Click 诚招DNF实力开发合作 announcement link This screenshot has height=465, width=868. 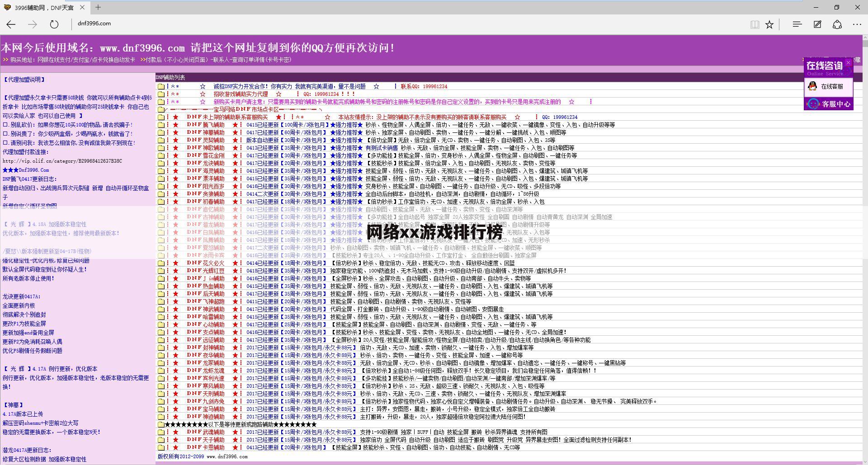coord(289,87)
